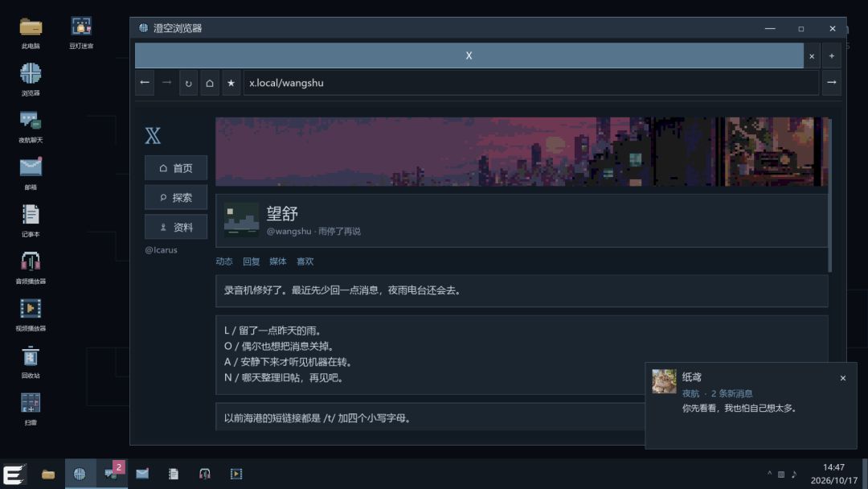Launch the 浏览器 desktop shortcut
Viewport: 868px width, 489px height.
pos(31,80)
